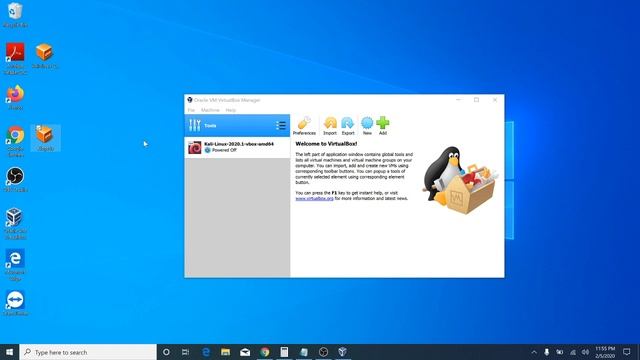Maximize the VirtualBox Manager window
Image resolution: width=640 pixels, height=360 pixels.
[x=476, y=100]
